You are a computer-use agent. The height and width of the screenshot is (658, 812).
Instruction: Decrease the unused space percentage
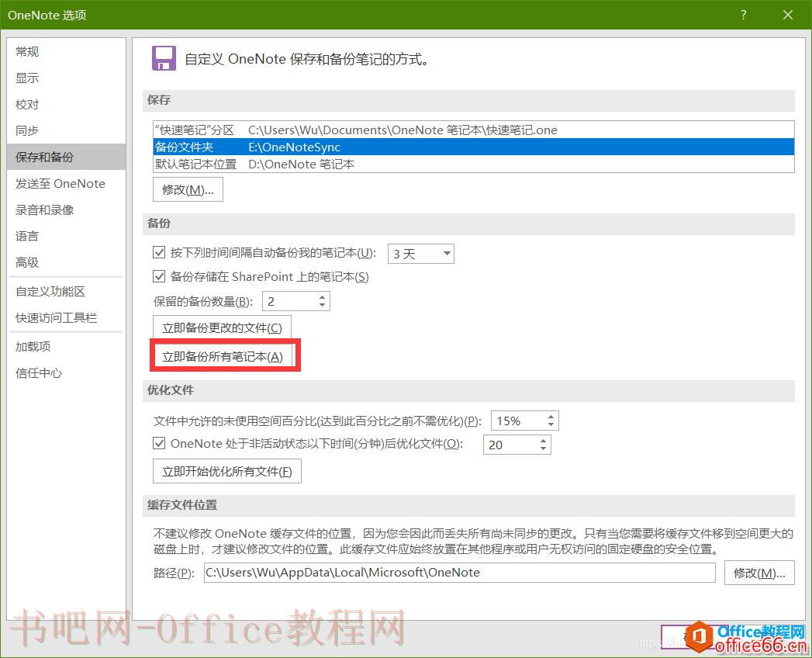coord(551,425)
